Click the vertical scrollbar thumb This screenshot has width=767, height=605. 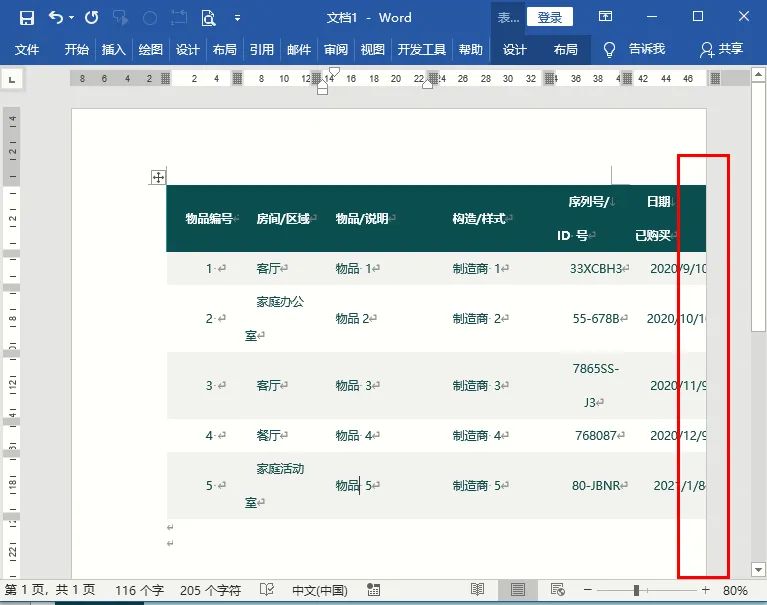tap(758, 207)
